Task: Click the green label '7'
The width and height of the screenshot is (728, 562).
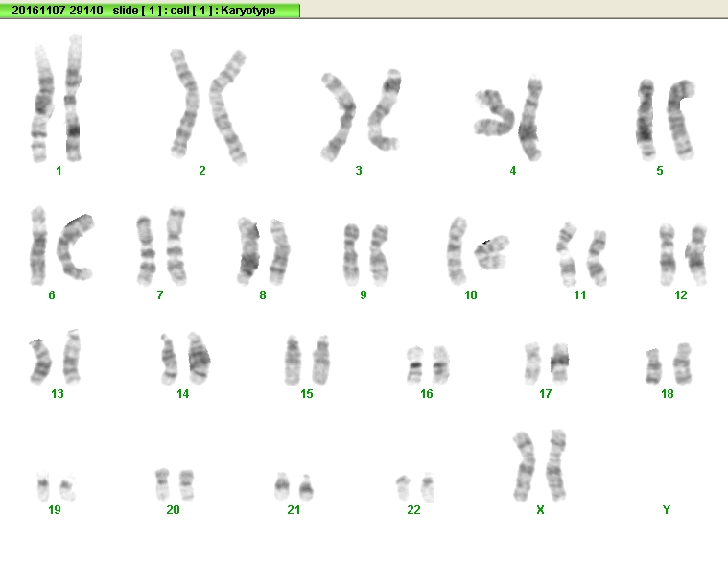Action: [x=160, y=294]
